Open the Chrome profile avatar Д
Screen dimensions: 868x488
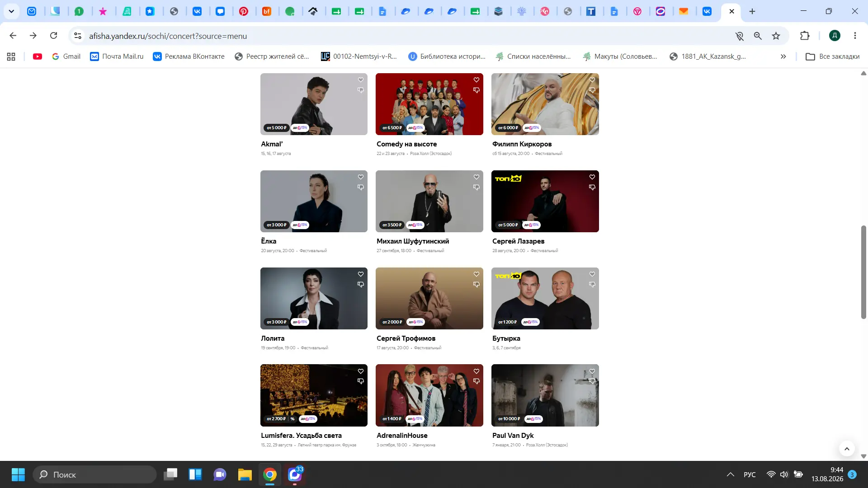click(x=835, y=36)
